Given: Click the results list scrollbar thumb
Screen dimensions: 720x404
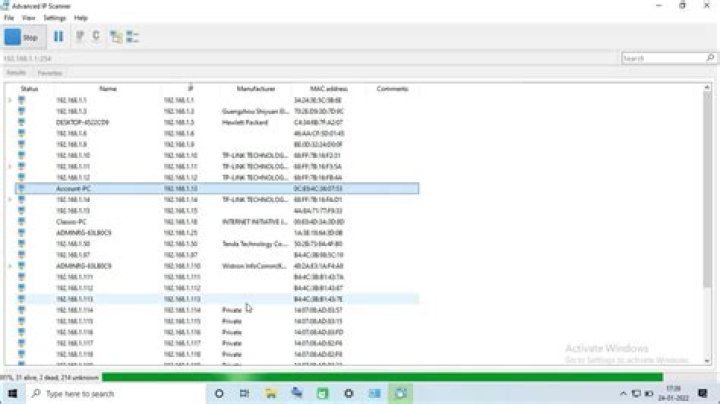Looking at the screenshot, I should click(x=707, y=188).
